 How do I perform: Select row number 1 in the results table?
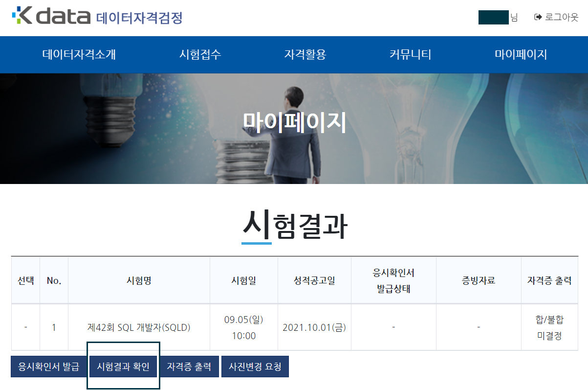coord(54,327)
